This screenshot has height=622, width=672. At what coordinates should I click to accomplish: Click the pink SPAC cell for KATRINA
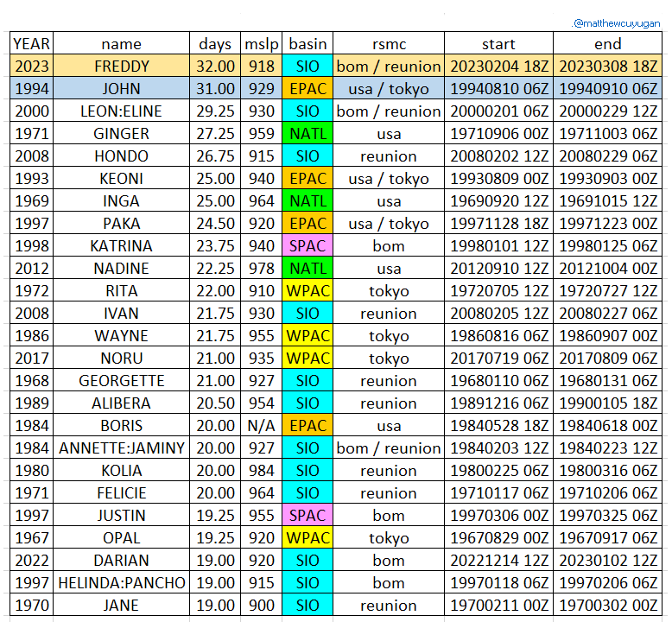pos(307,246)
